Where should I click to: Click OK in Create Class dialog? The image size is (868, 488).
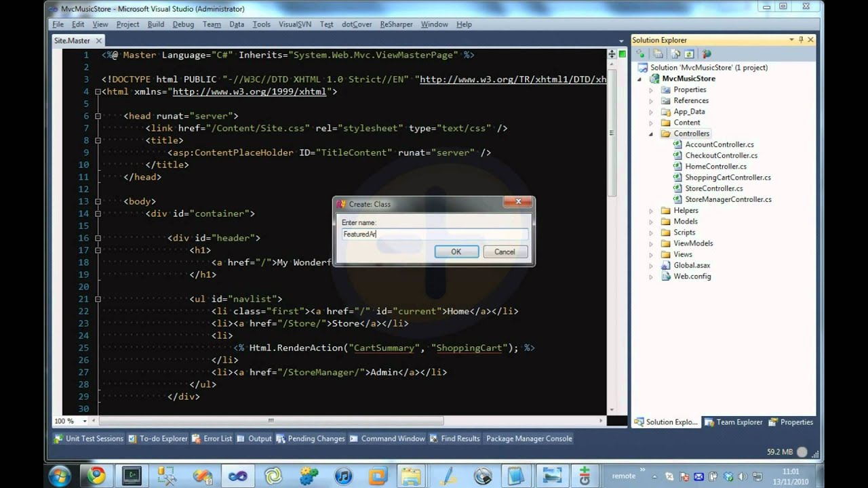tap(456, 252)
